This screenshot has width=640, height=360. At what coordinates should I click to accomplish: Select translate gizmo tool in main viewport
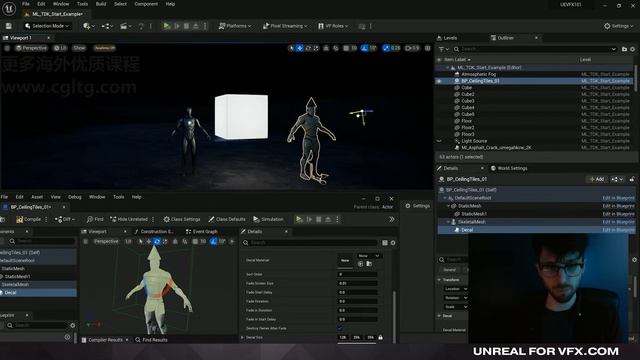click(x=300, y=48)
